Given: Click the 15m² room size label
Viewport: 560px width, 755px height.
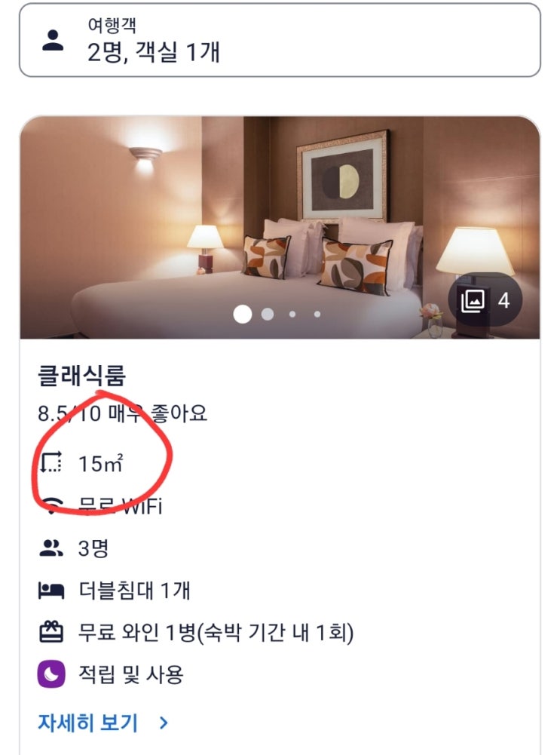Looking at the screenshot, I should pos(100,464).
